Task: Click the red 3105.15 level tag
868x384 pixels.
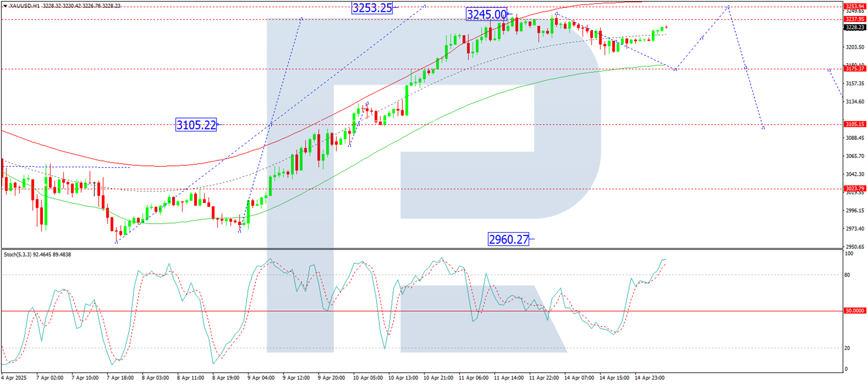Action: pos(855,124)
